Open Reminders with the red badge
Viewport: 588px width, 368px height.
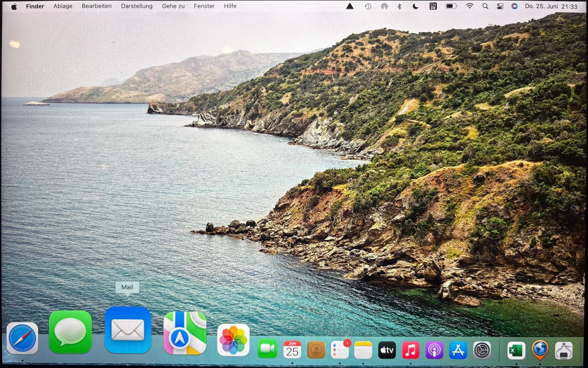pyautogui.click(x=340, y=350)
